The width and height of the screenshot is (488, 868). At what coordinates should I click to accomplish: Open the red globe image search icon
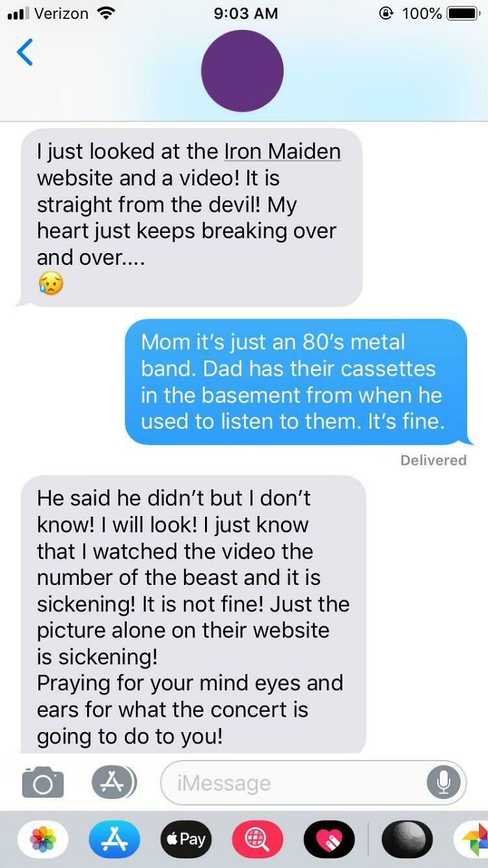click(257, 839)
